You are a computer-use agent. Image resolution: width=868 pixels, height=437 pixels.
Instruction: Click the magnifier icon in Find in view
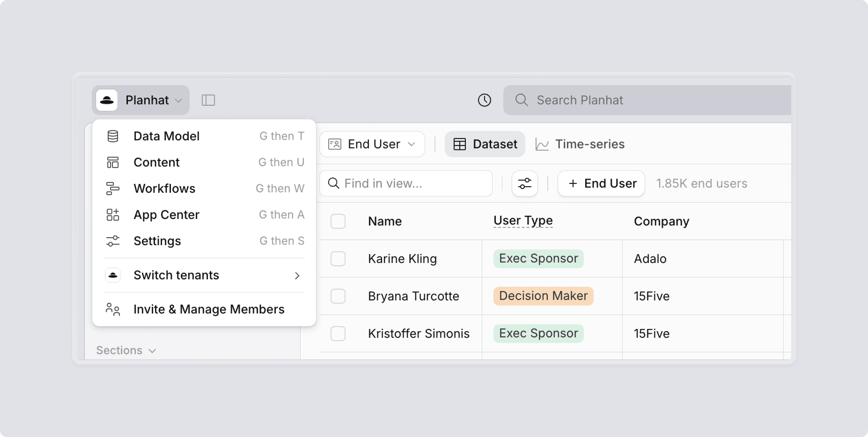click(x=334, y=184)
